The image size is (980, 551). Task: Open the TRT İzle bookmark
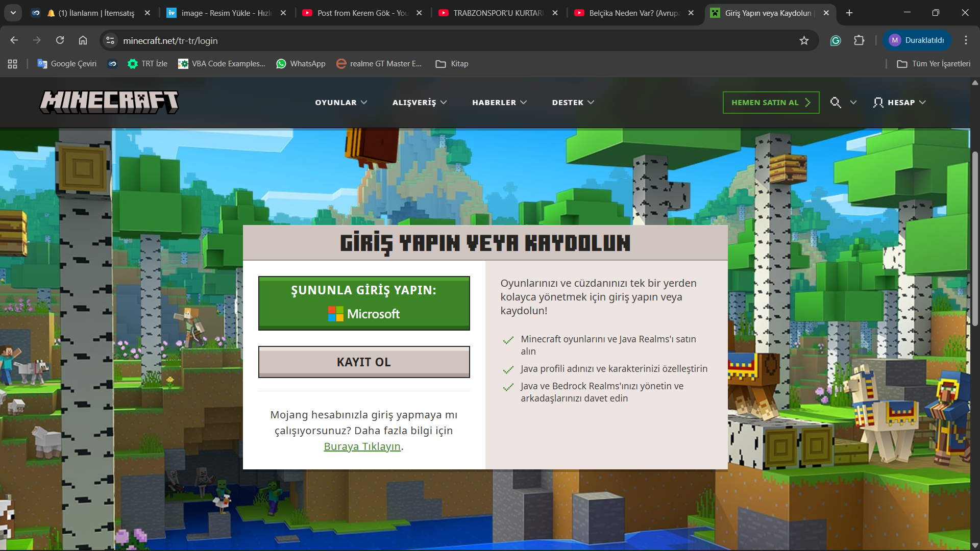(148, 64)
